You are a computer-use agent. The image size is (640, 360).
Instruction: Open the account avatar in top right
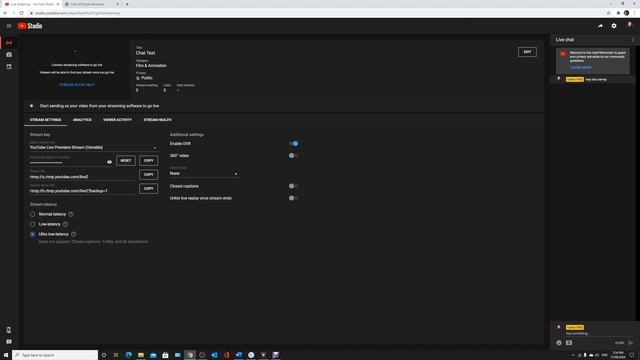point(629,25)
